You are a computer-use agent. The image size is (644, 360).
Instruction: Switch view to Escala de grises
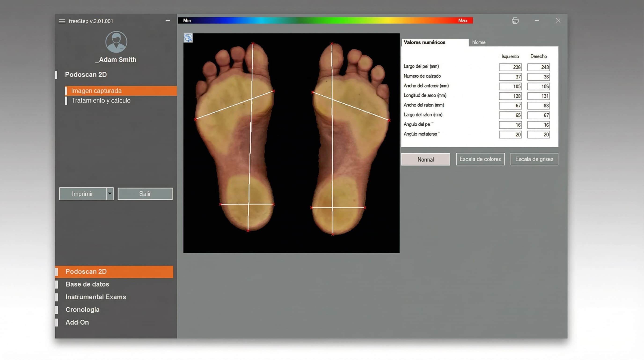(534, 159)
